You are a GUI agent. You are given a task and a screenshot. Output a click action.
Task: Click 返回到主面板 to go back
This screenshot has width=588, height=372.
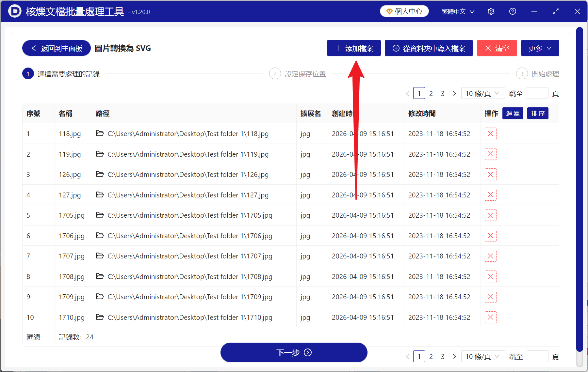coord(56,48)
